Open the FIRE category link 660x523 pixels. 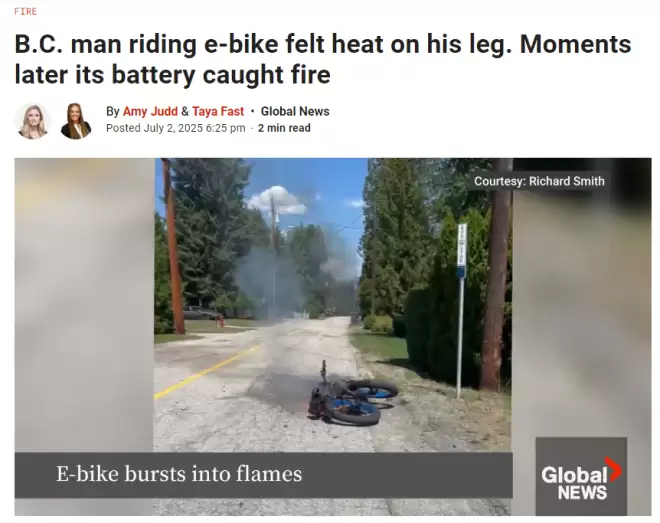(x=26, y=11)
